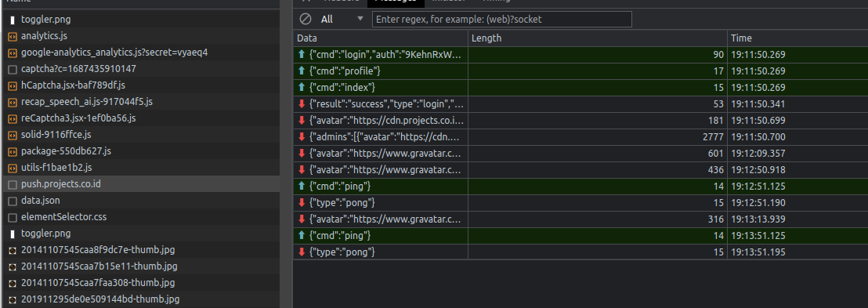The image size is (868, 308).
Task: Click length value 181 in the Length column
Action: coord(716,120)
